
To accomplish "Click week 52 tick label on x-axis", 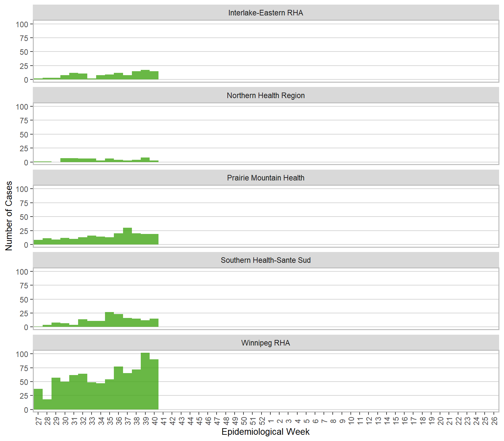I will (x=262, y=421).
